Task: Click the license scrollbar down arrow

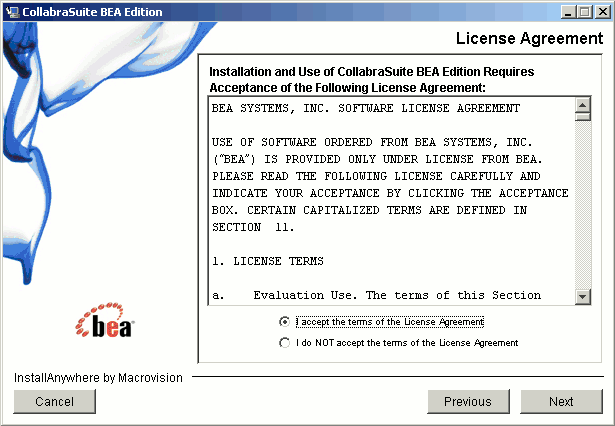Action: tap(582, 297)
